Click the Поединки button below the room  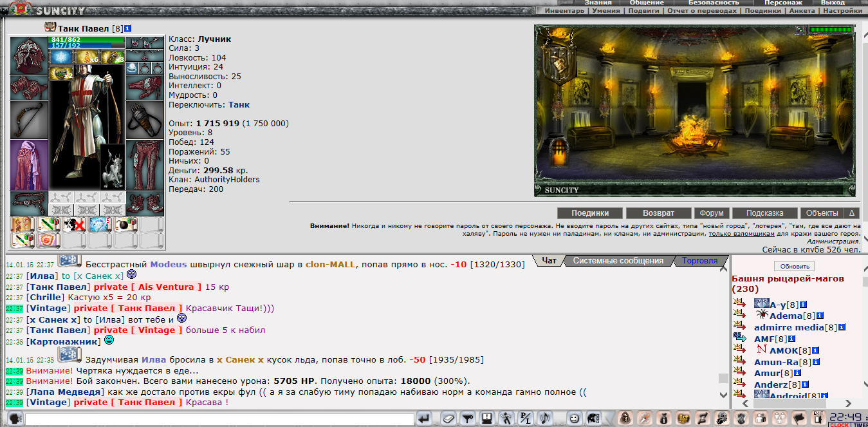(590, 213)
